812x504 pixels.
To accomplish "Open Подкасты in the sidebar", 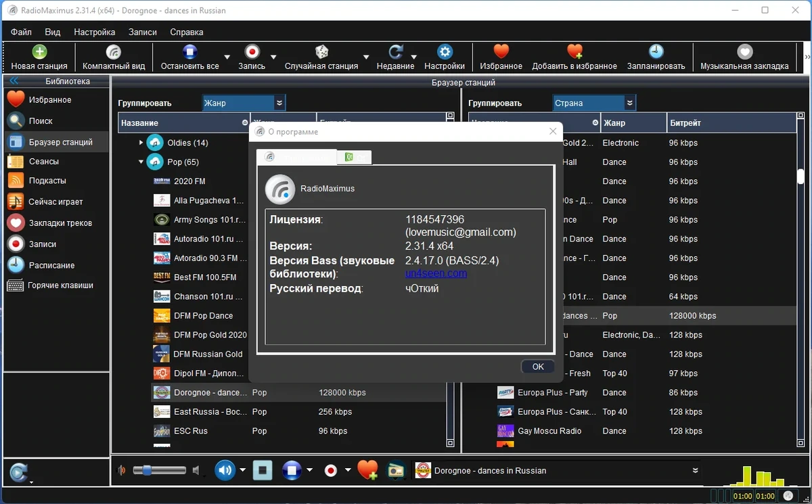I will click(x=56, y=181).
